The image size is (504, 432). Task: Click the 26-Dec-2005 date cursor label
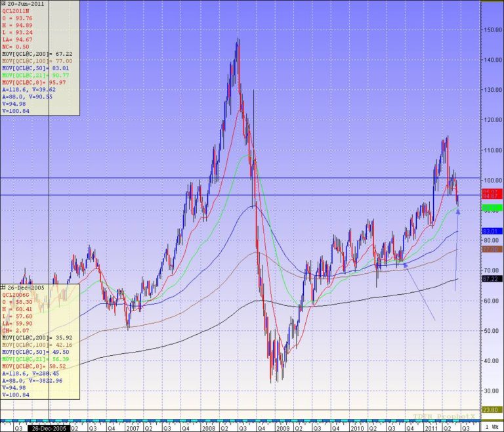click(50, 427)
